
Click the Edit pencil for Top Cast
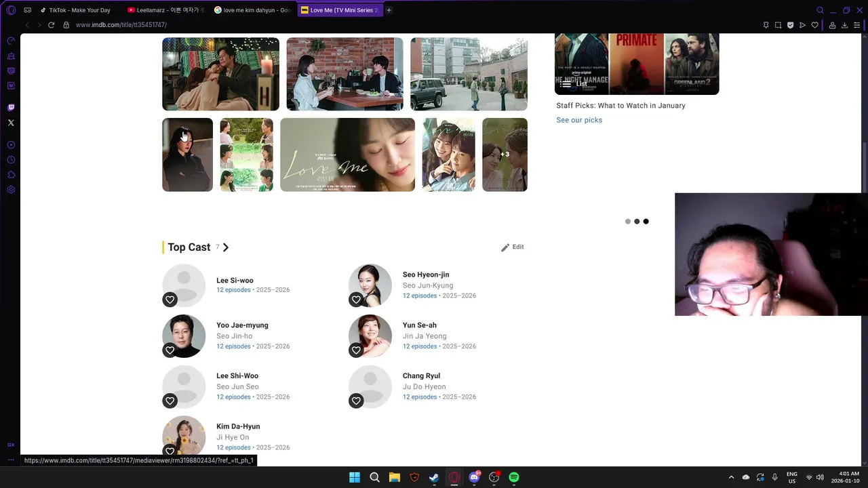[512, 247]
